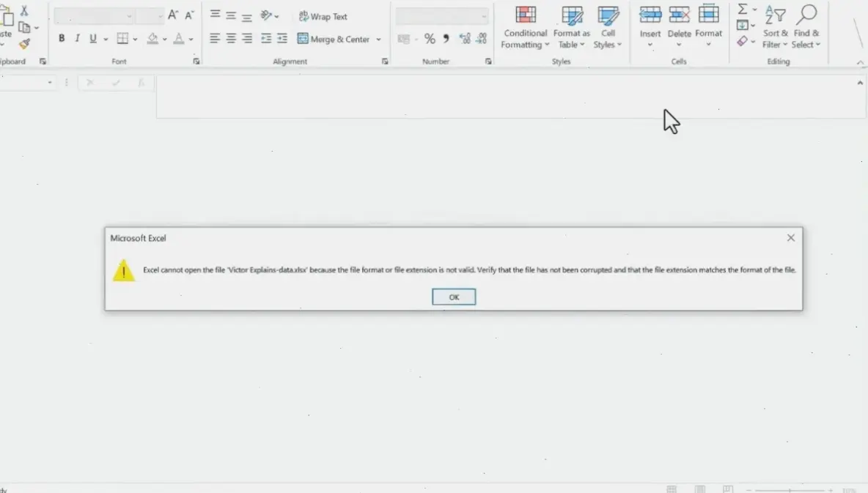868x493 pixels.
Task: Click the zoom slider in status bar
Action: [x=790, y=489]
